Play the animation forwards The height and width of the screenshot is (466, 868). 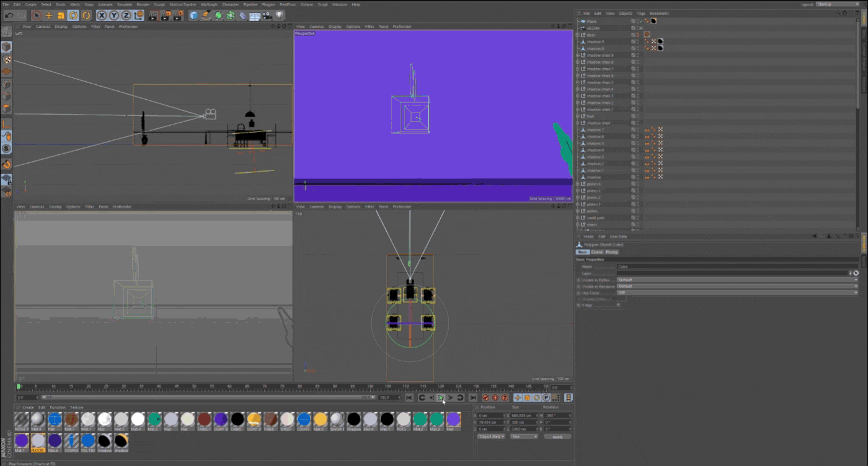pos(441,398)
